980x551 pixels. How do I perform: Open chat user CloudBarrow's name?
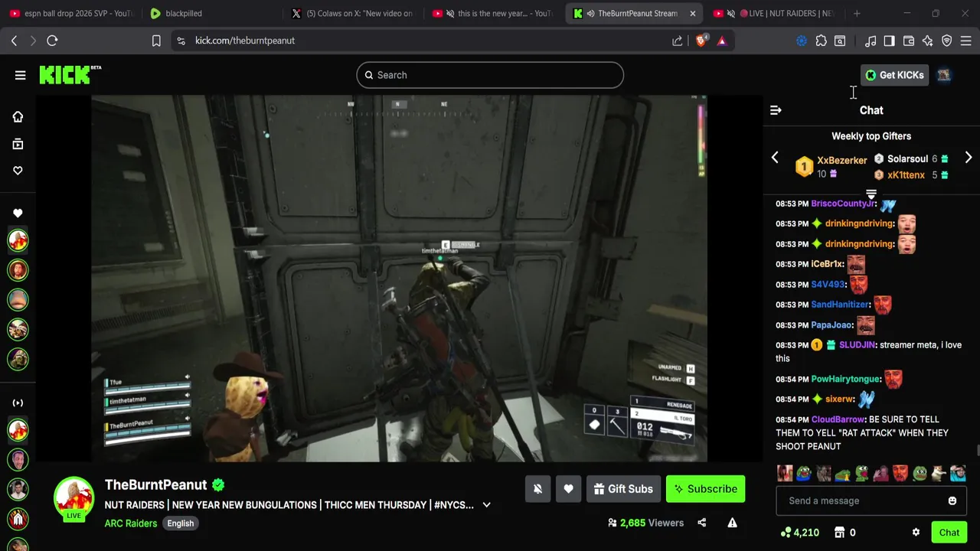838,419
